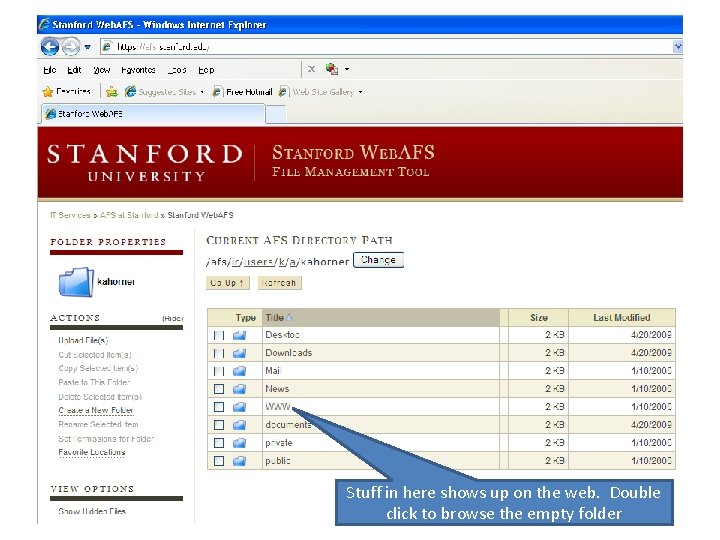
Task: Click the News folder icon
Action: (x=239, y=389)
